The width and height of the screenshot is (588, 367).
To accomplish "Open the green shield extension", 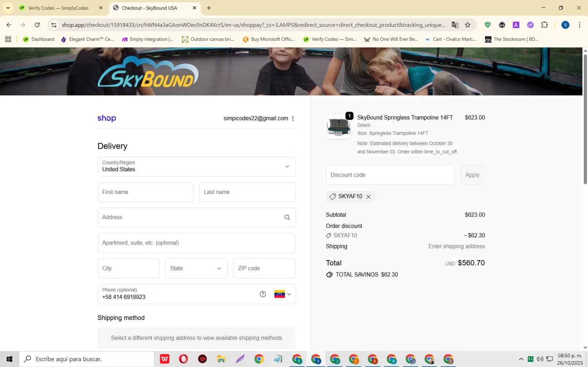I will [488, 25].
